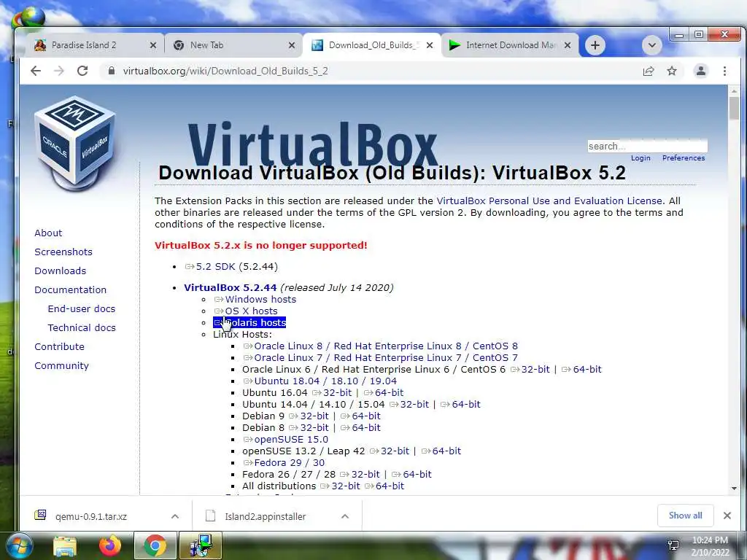Download Debian 8 64-bit package

[360, 427]
